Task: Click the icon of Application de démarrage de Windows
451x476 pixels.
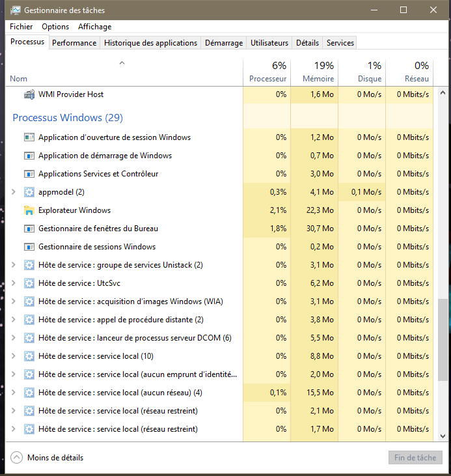Action: click(x=29, y=156)
